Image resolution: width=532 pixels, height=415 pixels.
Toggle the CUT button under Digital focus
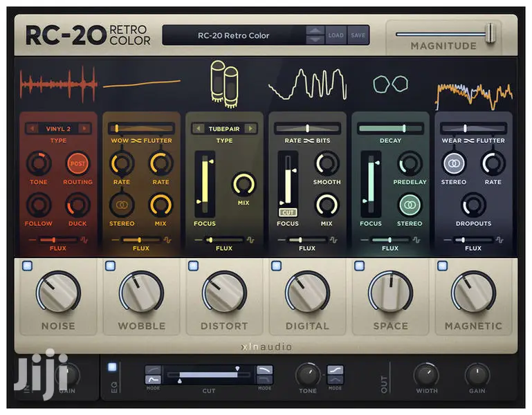(288, 212)
